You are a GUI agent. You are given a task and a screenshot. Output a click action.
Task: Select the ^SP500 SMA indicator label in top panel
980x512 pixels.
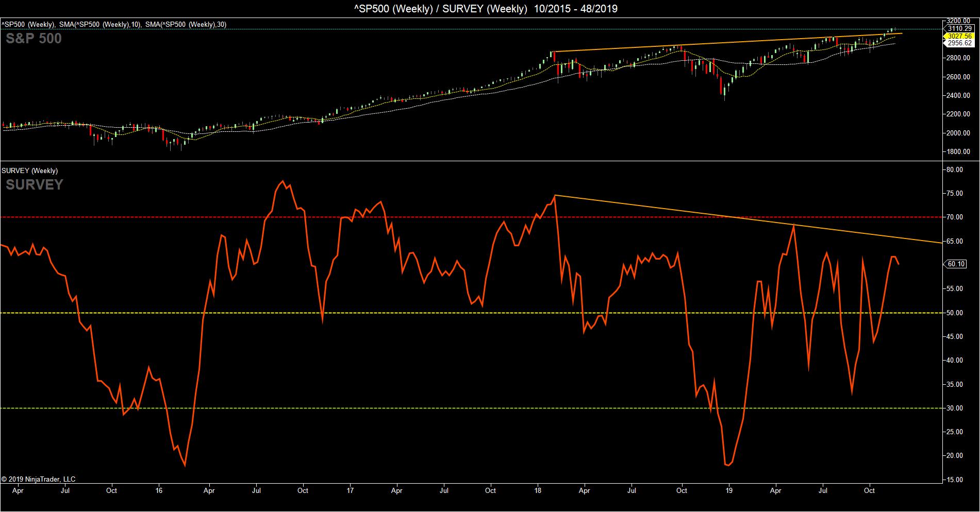tap(114, 24)
